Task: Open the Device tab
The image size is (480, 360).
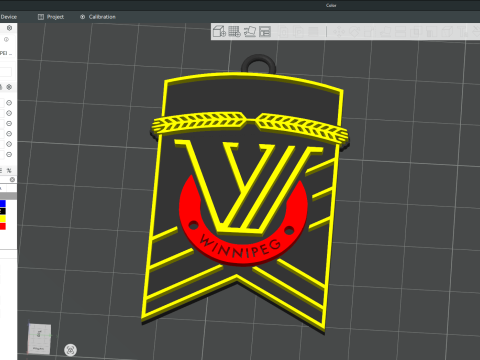Action: [8, 17]
